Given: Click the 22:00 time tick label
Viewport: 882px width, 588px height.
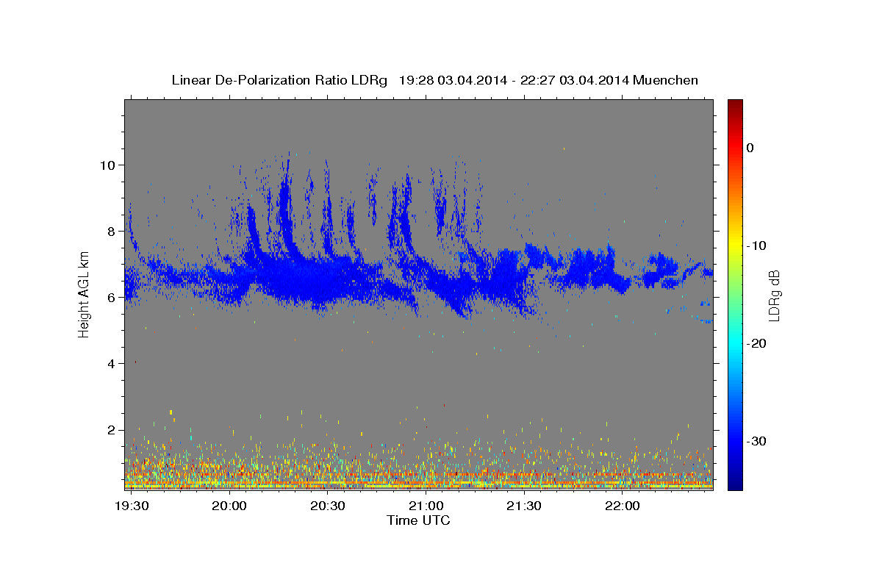Looking at the screenshot, I should (622, 506).
